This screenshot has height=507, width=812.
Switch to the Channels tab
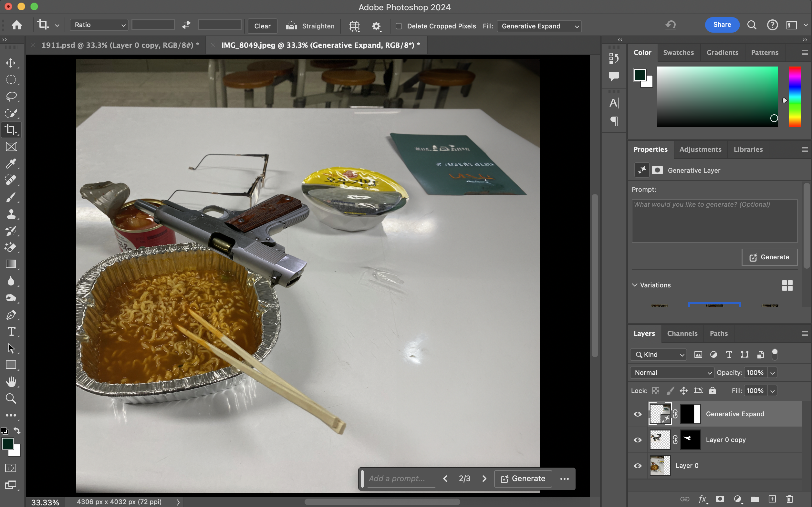(x=682, y=333)
